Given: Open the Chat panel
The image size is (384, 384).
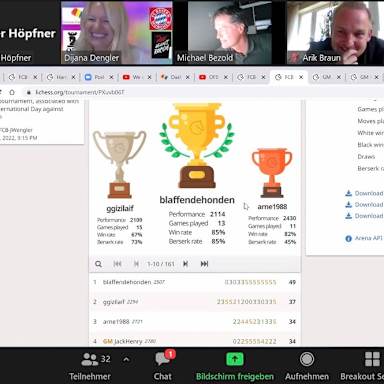Looking at the screenshot, I should (x=163, y=366).
